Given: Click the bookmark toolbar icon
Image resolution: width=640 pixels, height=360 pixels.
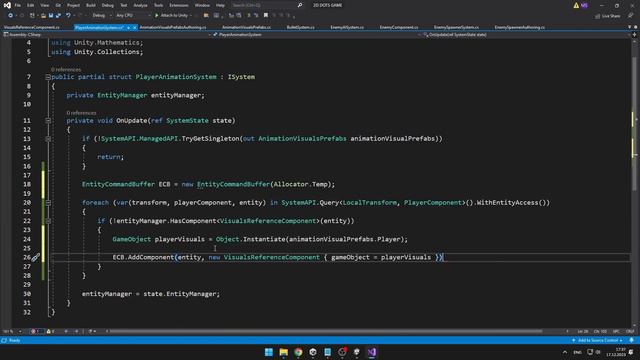Looking at the screenshot, I should tap(266, 16).
